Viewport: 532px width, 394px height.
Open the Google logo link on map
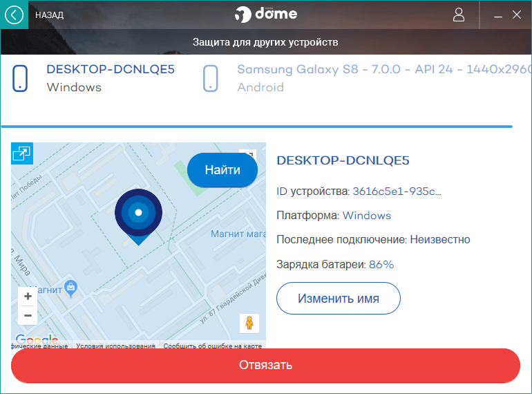pyautogui.click(x=37, y=338)
